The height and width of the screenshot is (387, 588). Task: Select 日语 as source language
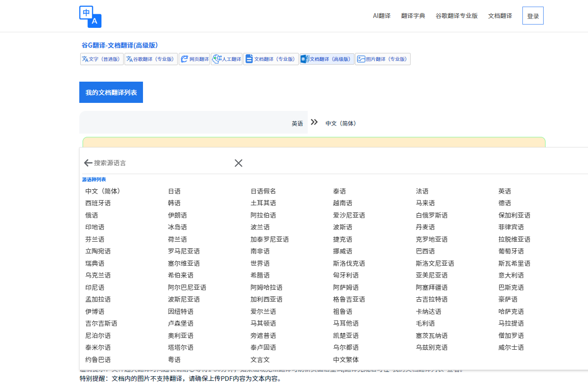(x=174, y=191)
